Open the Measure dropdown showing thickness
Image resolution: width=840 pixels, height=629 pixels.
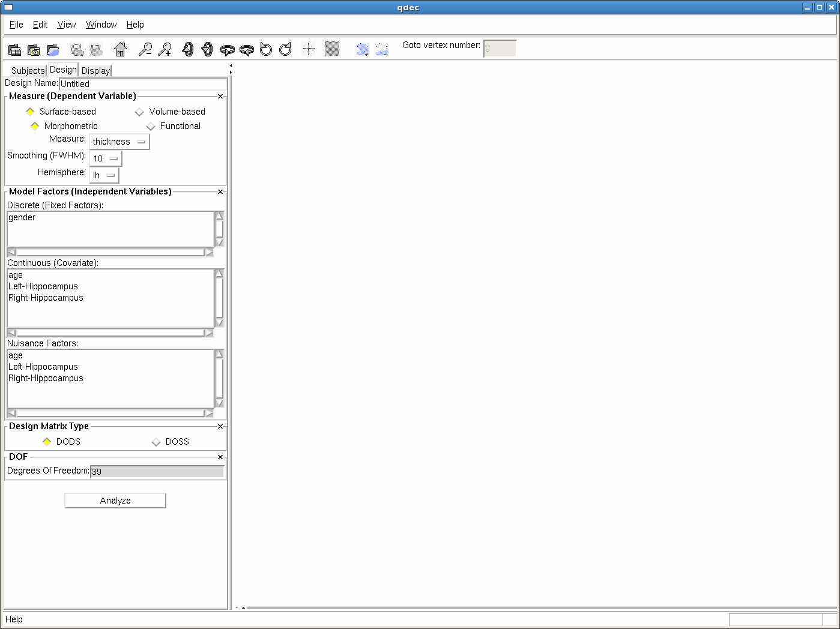tap(119, 142)
